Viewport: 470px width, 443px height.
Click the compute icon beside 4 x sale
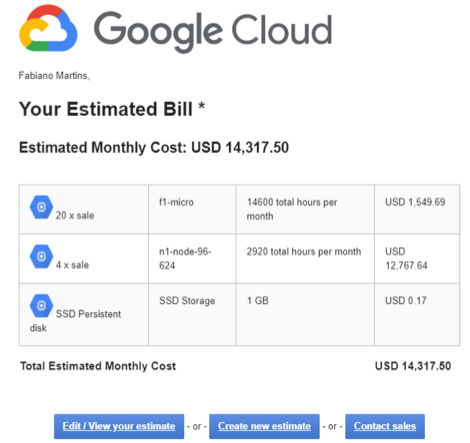pos(41,256)
